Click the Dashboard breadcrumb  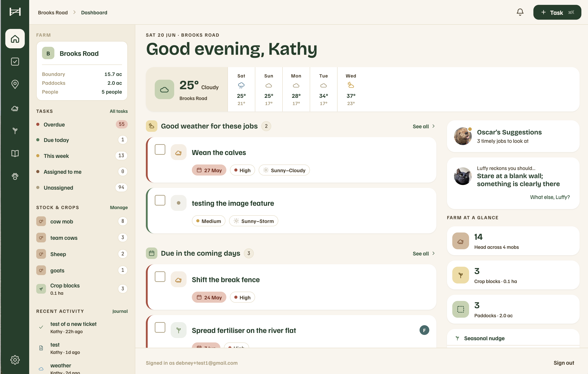point(94,12)
